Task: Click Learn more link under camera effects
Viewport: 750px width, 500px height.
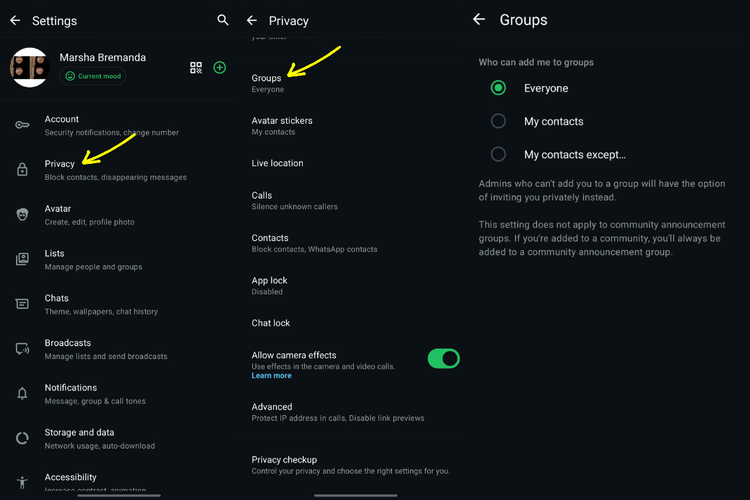Action: point(271,376)
